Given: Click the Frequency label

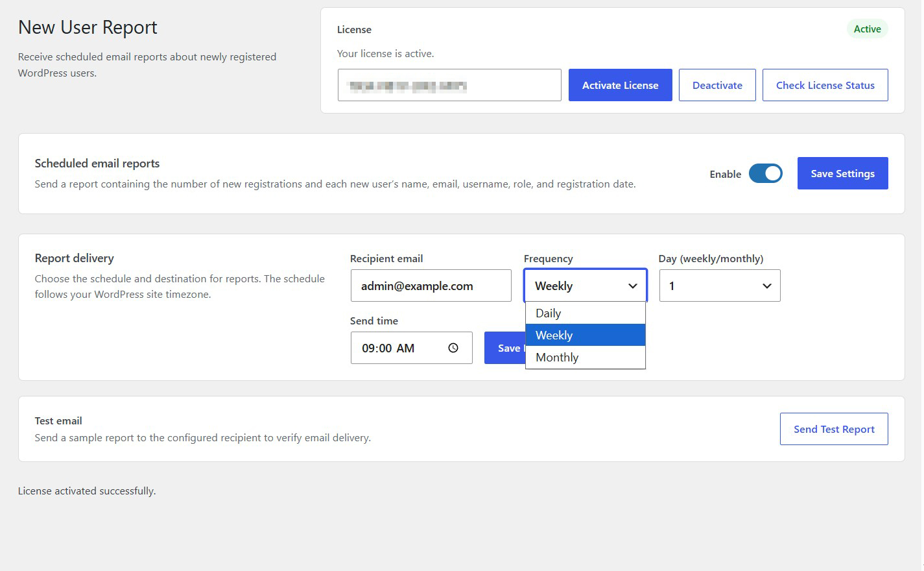Looking at the screenshot, I should [549, 258].
